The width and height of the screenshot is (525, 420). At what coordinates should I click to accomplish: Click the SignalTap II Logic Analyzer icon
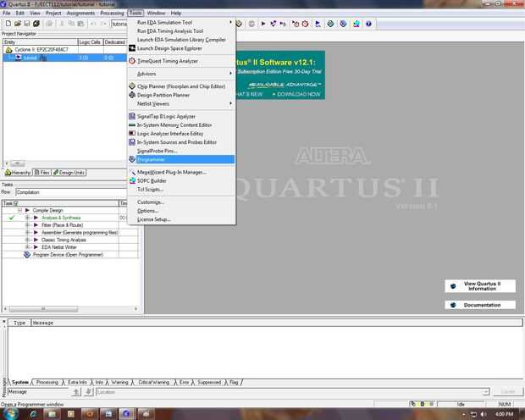[132, 116]
